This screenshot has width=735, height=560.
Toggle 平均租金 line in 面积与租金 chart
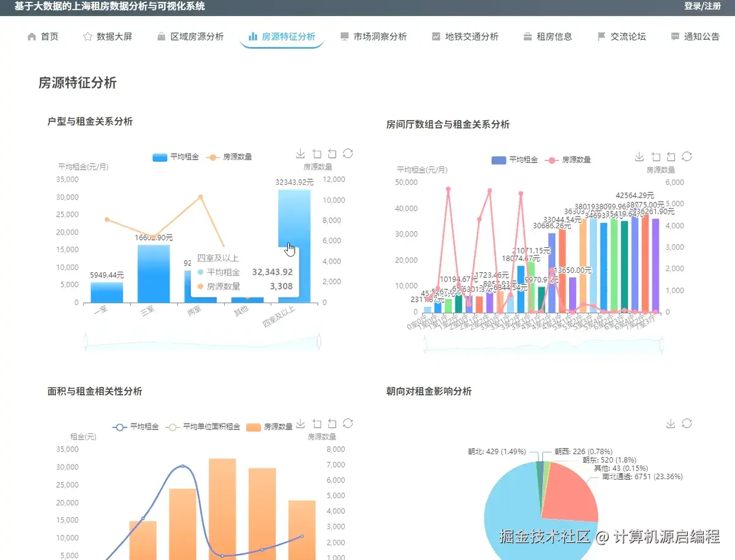pos(135,427)
